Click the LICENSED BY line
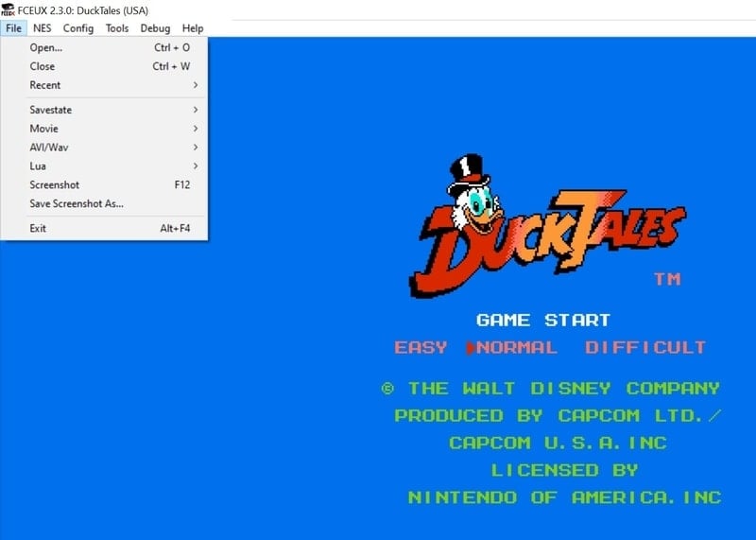 tap(564, 470)
